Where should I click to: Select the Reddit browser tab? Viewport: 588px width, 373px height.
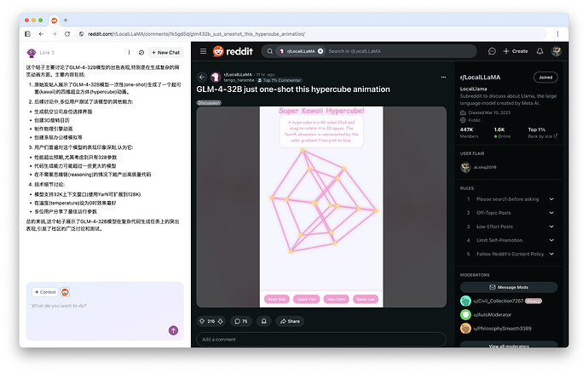(x=54, y=20)
